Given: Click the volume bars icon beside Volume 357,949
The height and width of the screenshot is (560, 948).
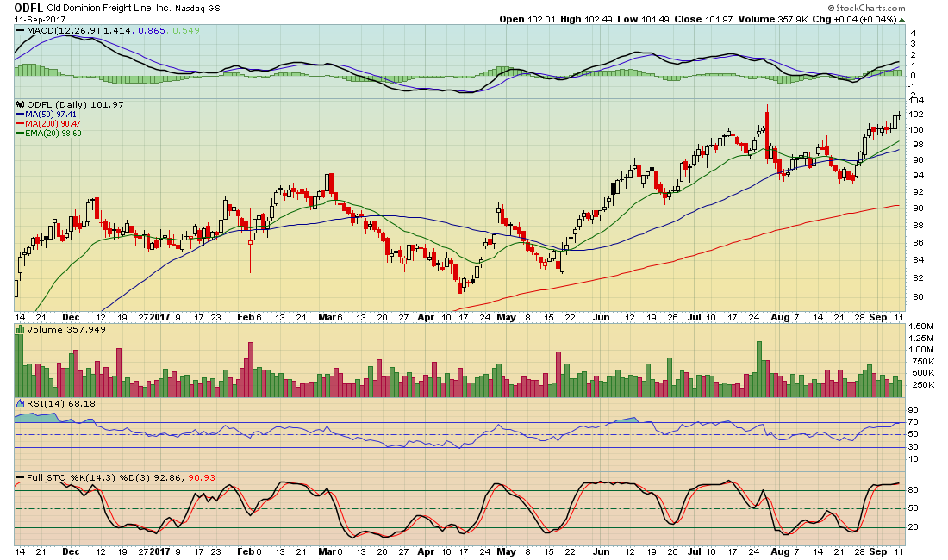Looking at the screenshot, I should click(x=21, y=329).
